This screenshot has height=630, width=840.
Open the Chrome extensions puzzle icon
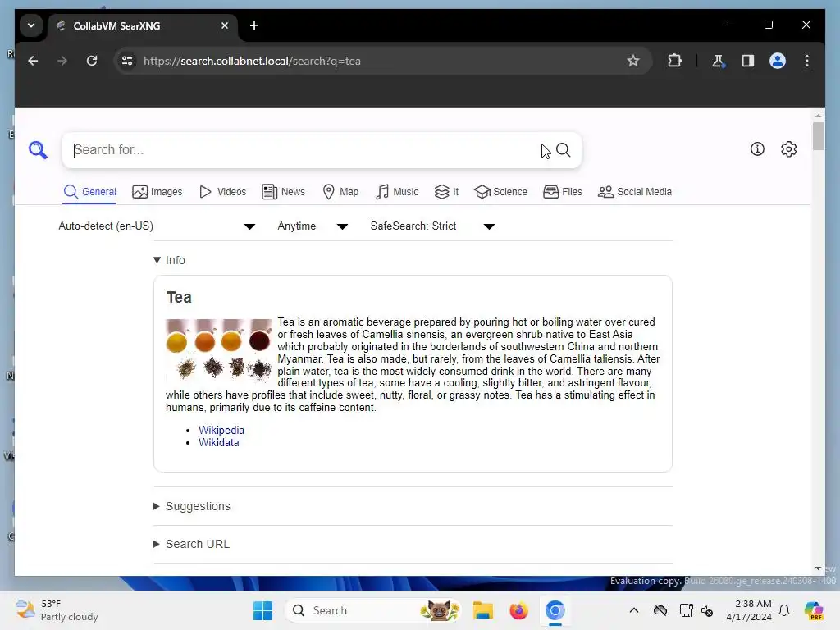(674, 61)
